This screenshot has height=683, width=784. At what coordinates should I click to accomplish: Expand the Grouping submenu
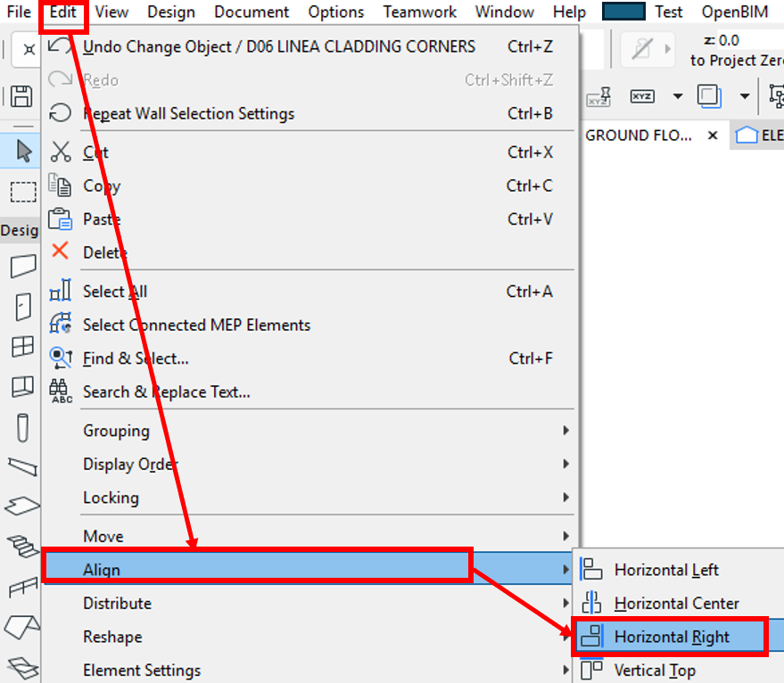tap(310, 431)
